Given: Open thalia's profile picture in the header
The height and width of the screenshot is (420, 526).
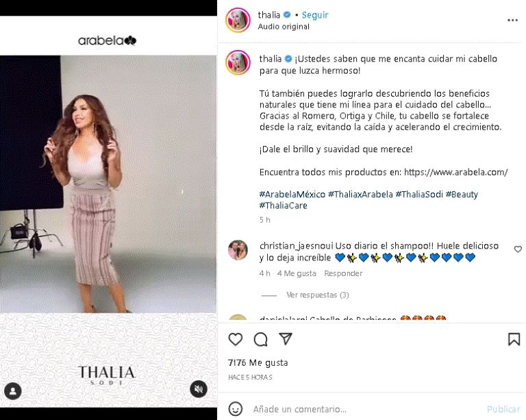Looking at the screenshot, I should pos(238,21).
